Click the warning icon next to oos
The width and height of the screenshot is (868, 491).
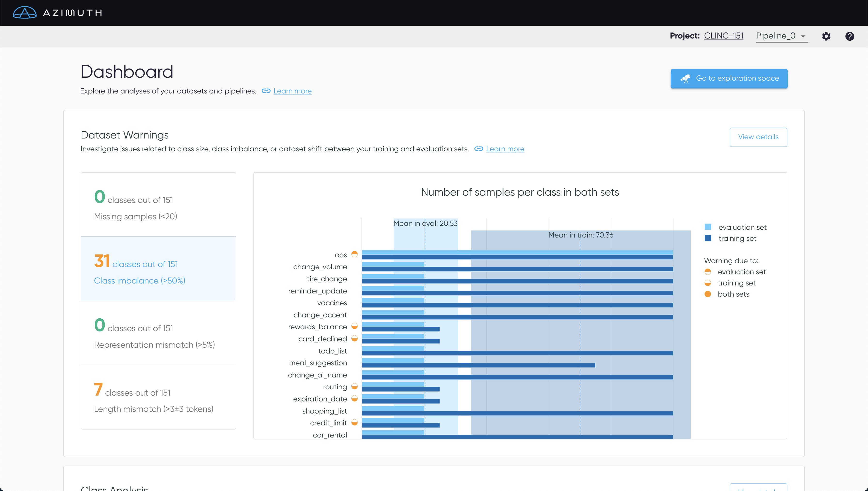pyautogui.click(x=354, y=254)
